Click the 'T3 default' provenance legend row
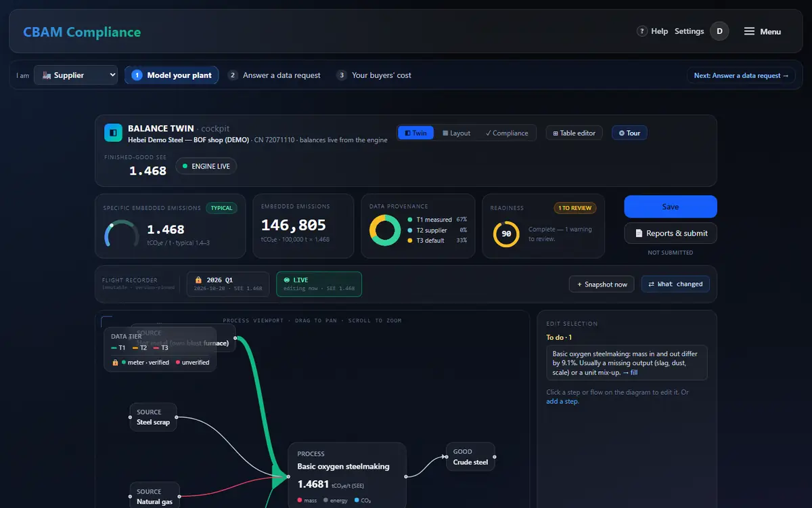 [437, 240]
